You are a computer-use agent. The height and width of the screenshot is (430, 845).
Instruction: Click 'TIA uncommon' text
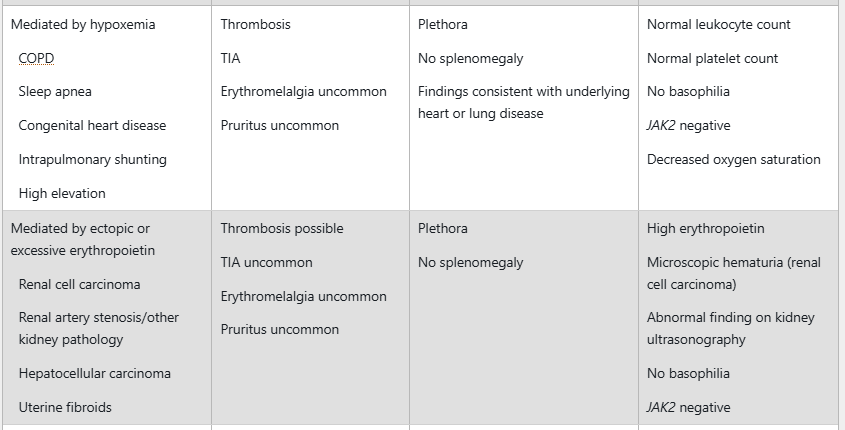click(x=266, y=262)
